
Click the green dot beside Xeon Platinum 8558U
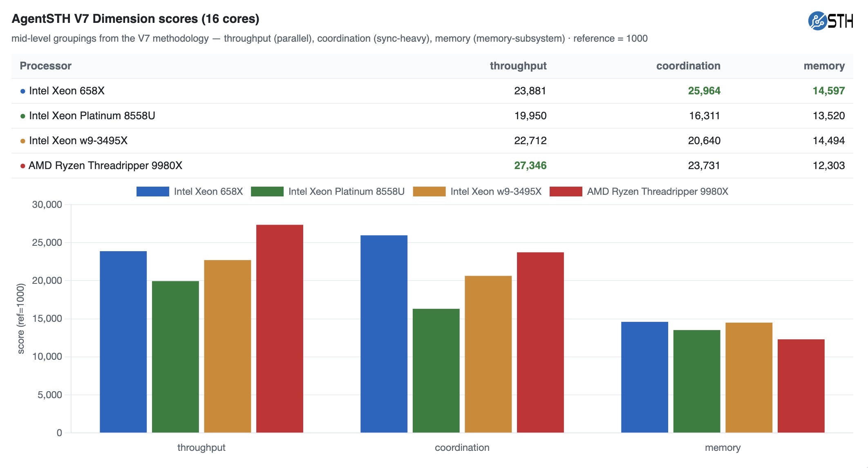23,116
